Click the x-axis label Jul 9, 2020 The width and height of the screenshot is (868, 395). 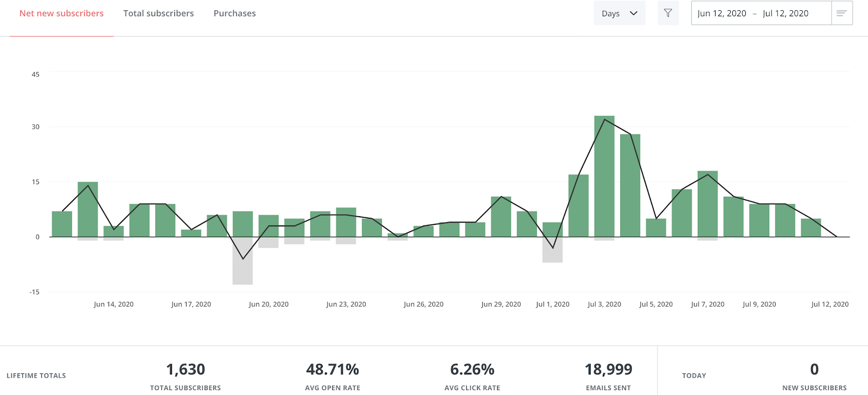coord(759,305)
